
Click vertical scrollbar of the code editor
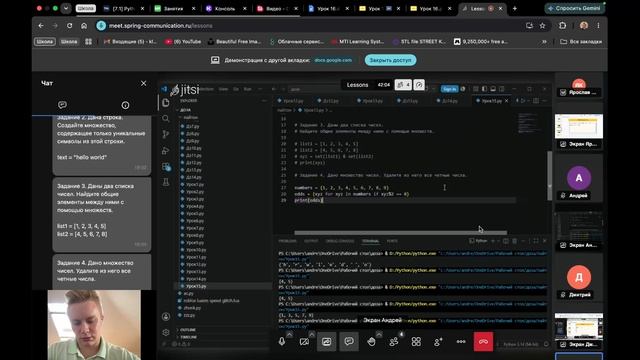pos(549,176)
